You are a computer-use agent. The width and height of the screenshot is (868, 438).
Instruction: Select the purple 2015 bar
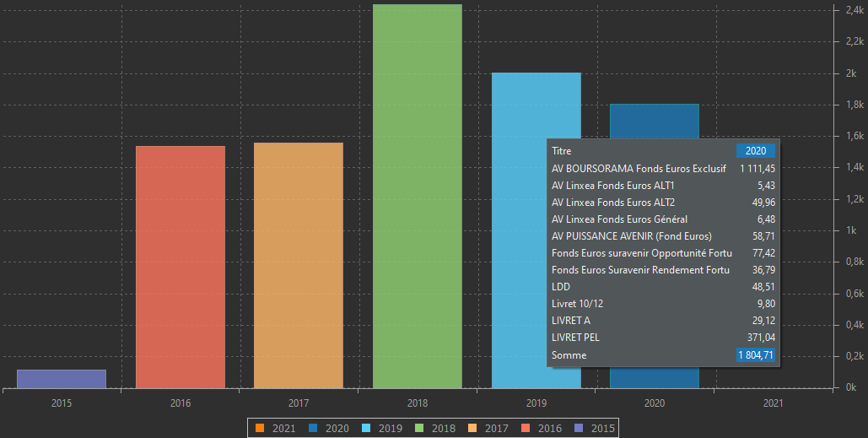tap(62, 379)
